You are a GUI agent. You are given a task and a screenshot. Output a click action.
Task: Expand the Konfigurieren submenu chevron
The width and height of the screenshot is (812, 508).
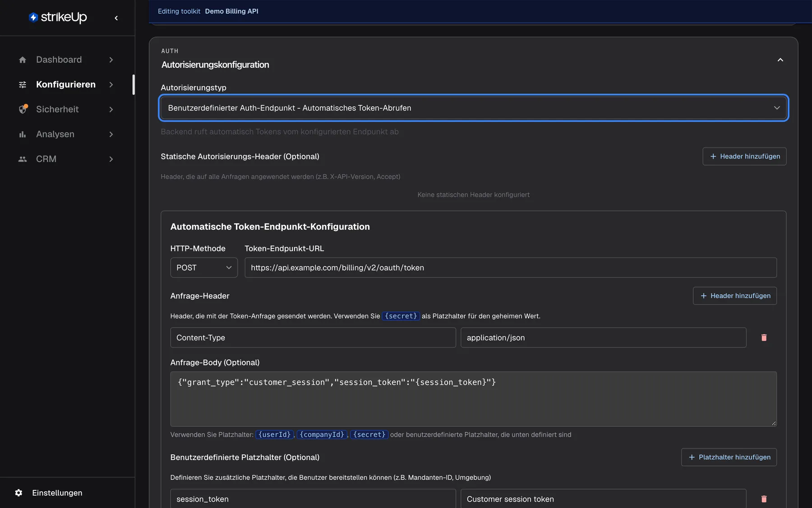[x=111, y=84]
